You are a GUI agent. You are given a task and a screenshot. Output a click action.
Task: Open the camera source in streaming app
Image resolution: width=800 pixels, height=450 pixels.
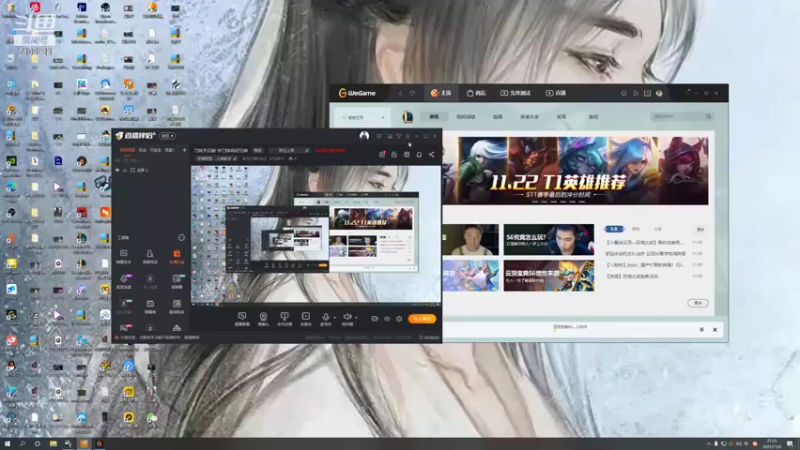[x=263, y=319]
